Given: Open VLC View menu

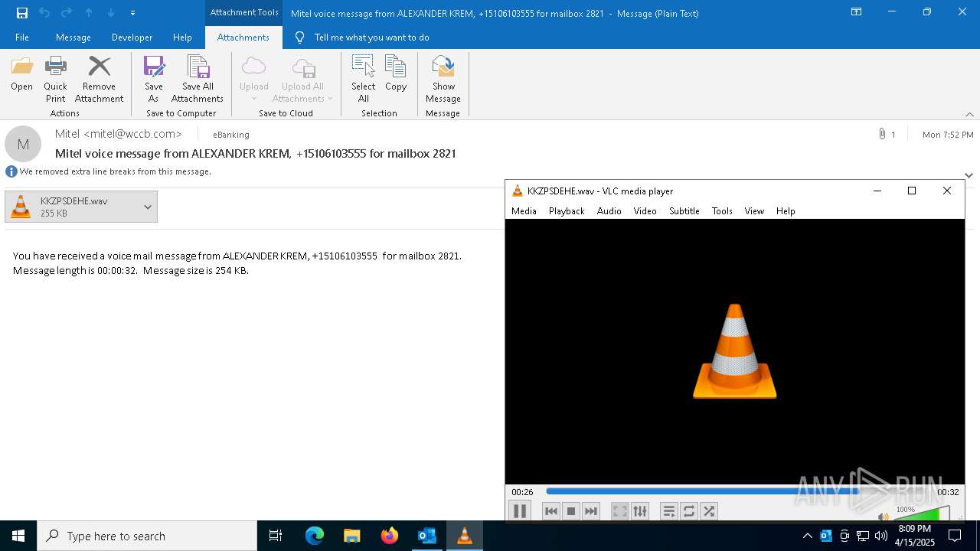Looking at the screenshot, I should [x=754, y=211].
